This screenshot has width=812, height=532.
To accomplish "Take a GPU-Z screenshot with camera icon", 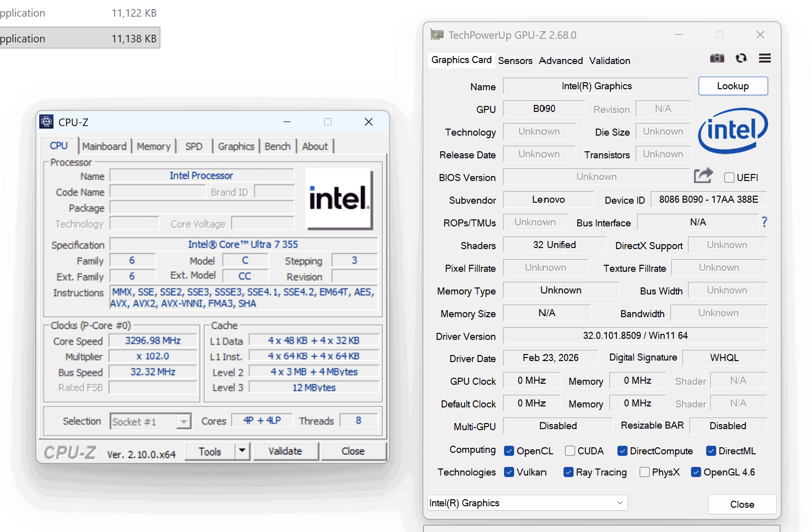I will [717, 58].
